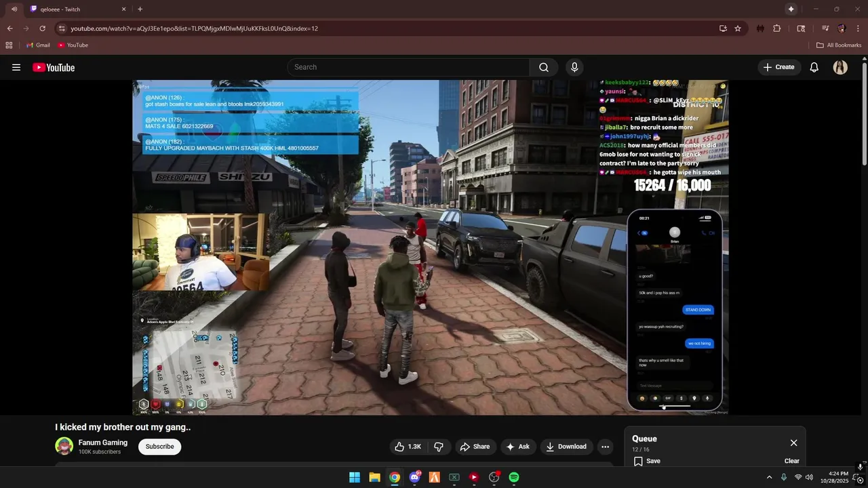Open the Chrome profile avatar
This screenshot has width=868, height=488.
click(842, 28)
